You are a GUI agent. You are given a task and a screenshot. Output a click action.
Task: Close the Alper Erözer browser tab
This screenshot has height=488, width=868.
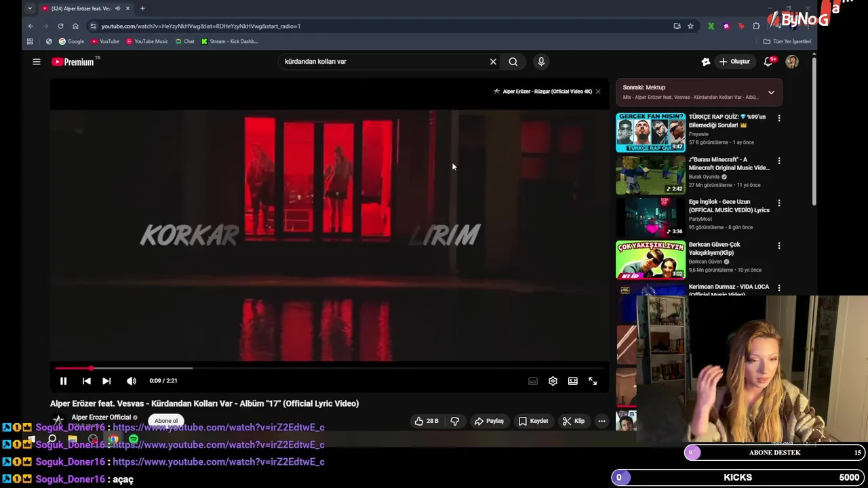tap(127, 8)
